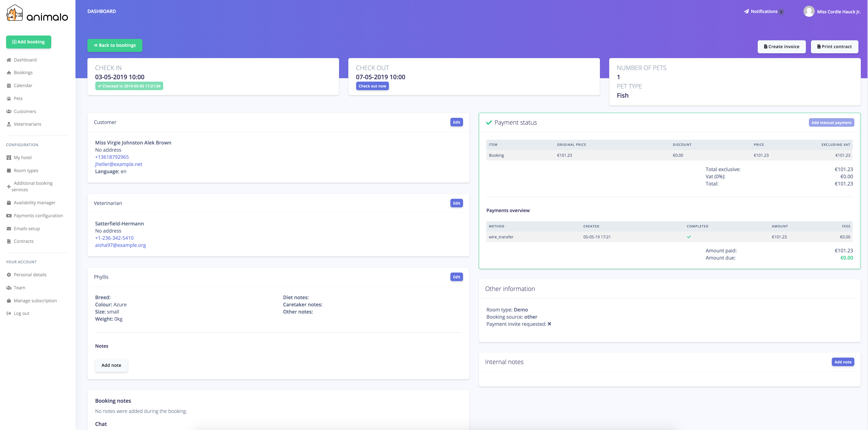868x430 pixels.
Task: Click the Veterinarians sidebar icon
Action: click(x=9, y=124)
